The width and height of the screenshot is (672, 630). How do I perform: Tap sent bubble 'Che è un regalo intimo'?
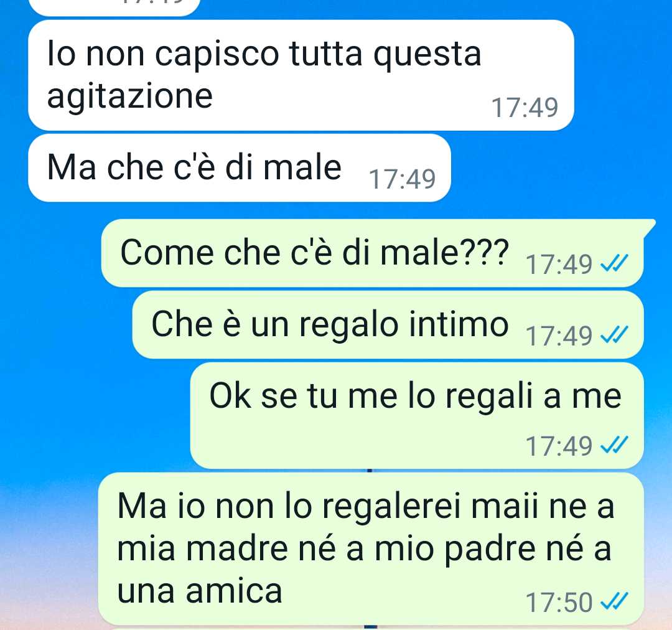tap(388, 325)
